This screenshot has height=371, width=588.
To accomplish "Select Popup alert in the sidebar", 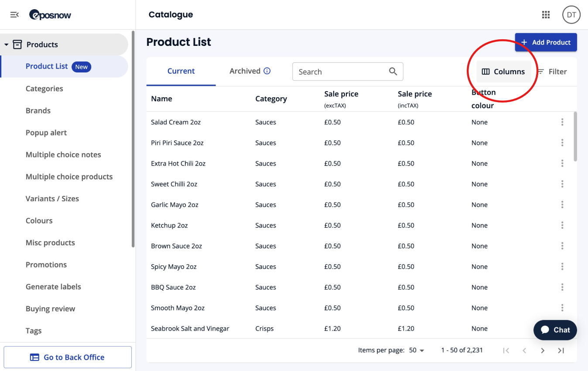I will [x=46, y=133].
